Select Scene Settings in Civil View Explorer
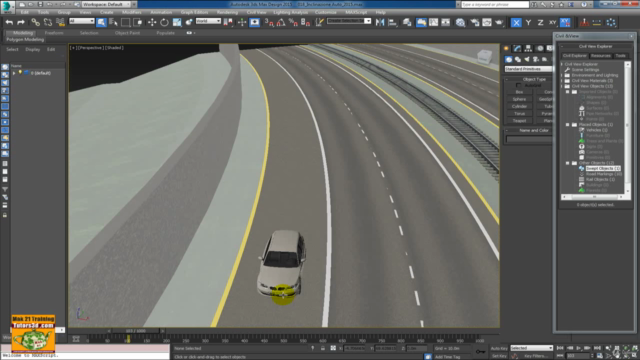This screenshot has height=360, width=640. pos(585,70)
